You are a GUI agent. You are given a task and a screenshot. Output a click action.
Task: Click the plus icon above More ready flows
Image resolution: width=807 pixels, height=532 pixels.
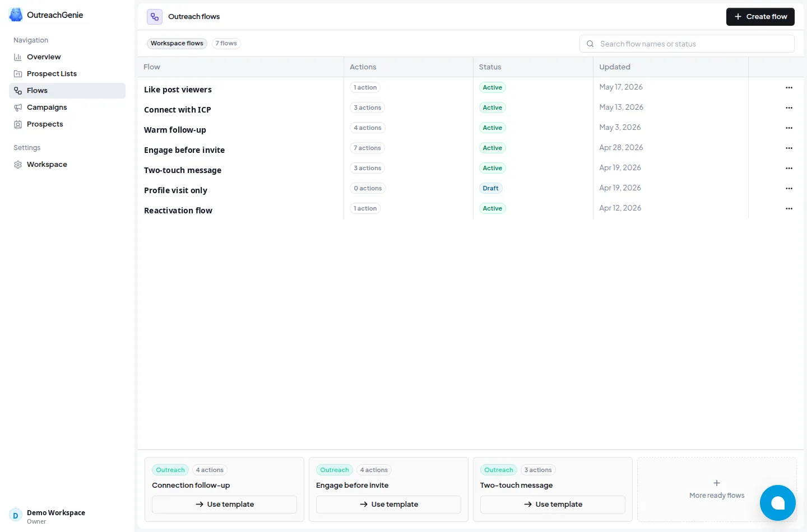pos(717,483)
